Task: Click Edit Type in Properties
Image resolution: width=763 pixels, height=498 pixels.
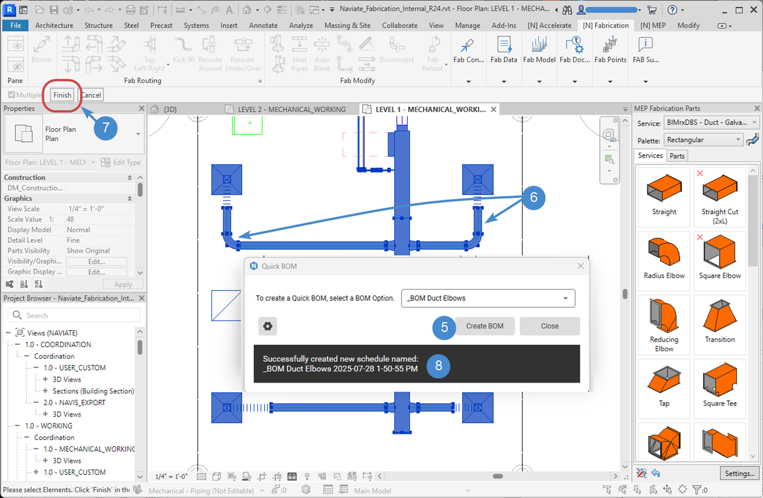Action: pos(121,162)
